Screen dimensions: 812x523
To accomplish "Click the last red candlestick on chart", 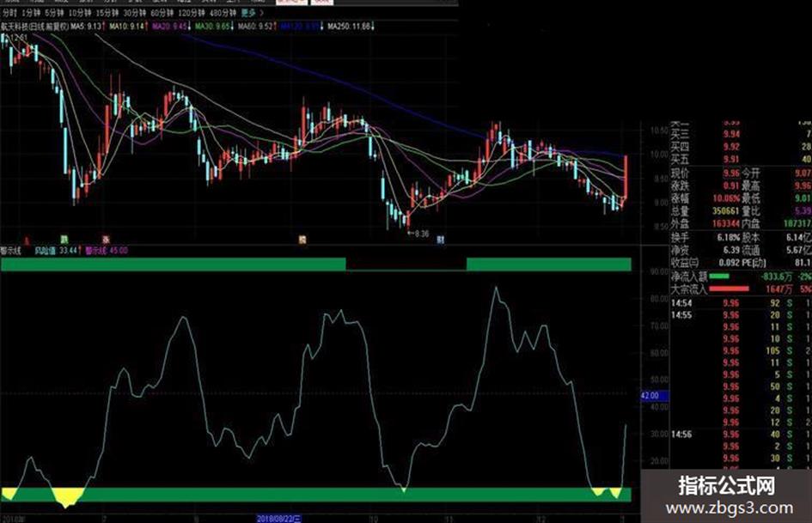I will pos(626,177).
